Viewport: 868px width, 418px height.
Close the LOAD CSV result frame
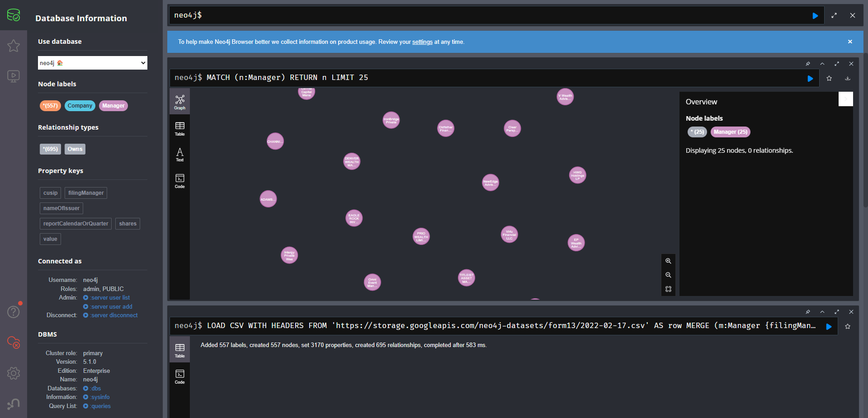pyautogui.click(x=851, y=312)
